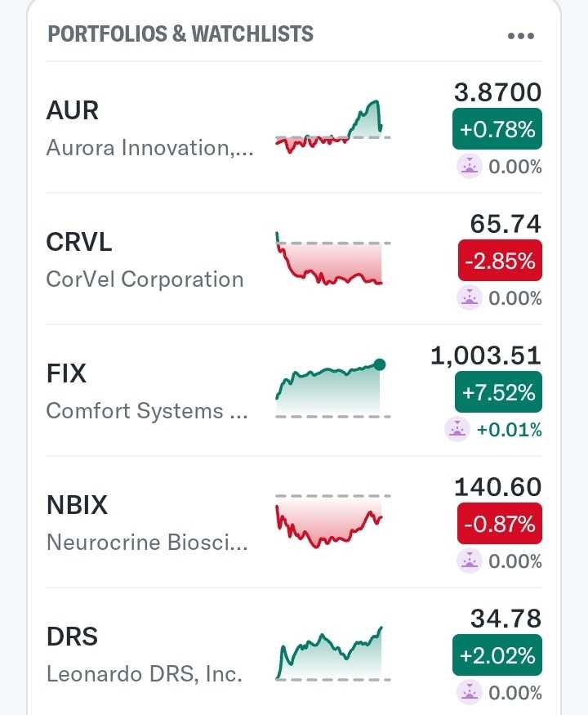
Task: Open the CRVL sparkline chart
Action: [x=332, y=260]
